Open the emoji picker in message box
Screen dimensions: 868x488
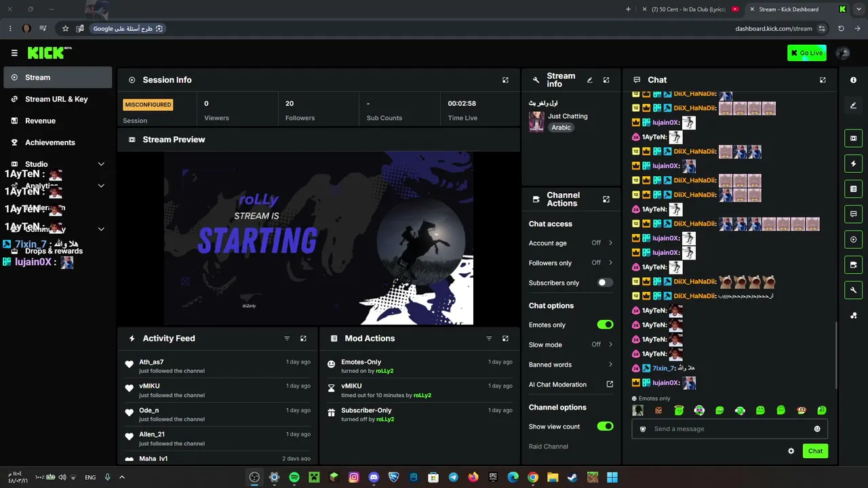(817, 429)
